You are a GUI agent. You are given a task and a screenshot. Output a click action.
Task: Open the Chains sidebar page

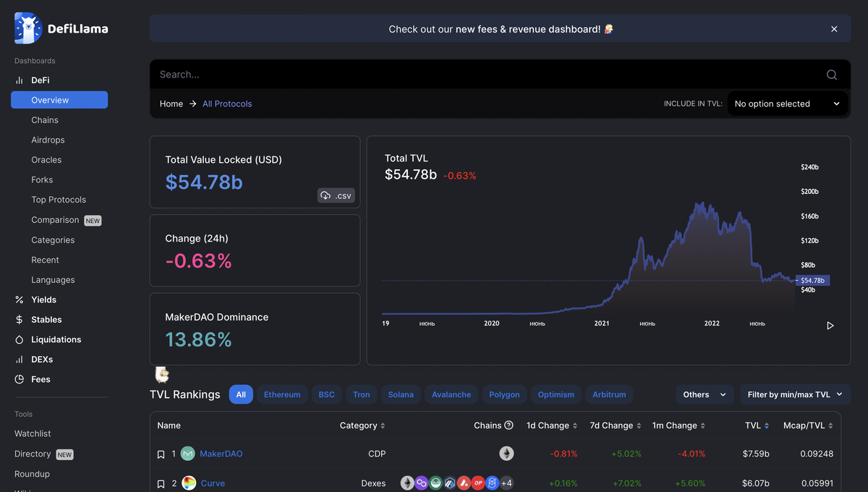[45, 120]
